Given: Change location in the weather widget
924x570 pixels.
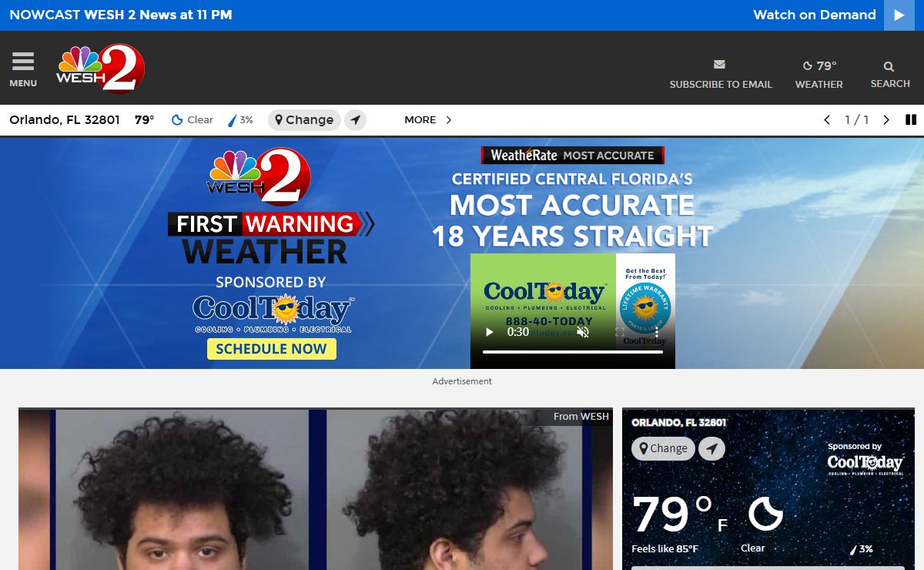Looking at the screenshot, I should click(x=663, y=448).
